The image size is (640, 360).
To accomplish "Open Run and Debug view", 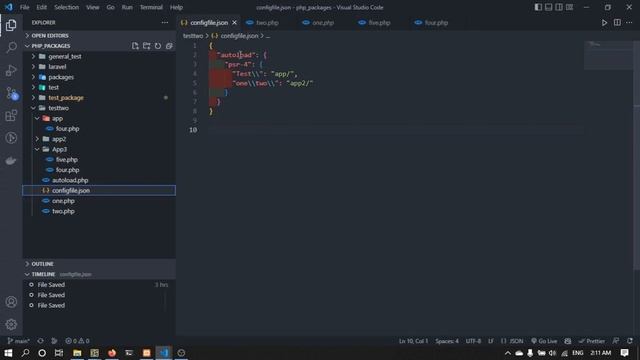I will pos(11,70).
